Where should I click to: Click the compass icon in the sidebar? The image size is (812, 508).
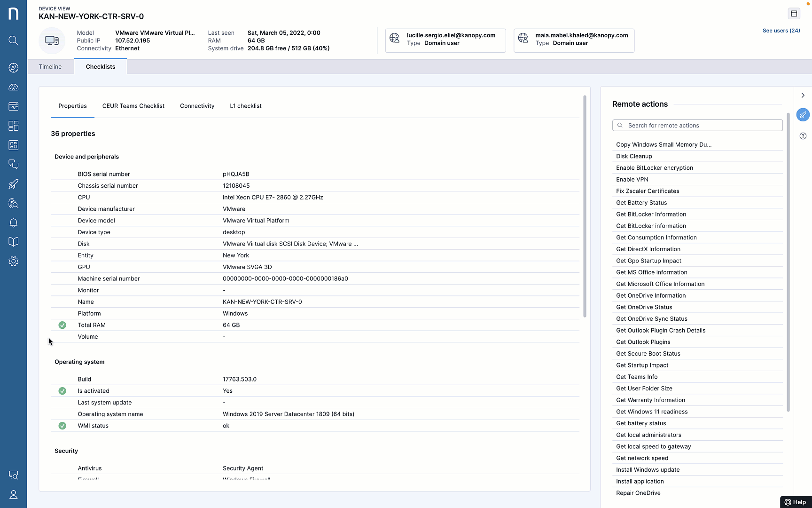tap(13, 68)
